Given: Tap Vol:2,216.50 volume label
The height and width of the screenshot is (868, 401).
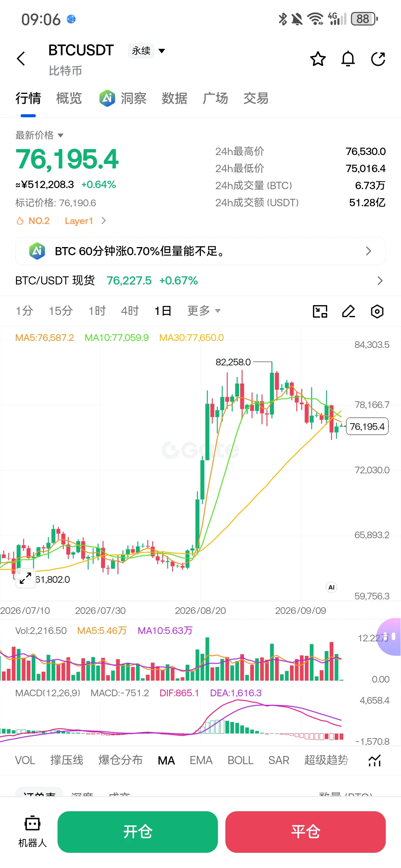Looking at the screenshot, I should click(41, 631).
